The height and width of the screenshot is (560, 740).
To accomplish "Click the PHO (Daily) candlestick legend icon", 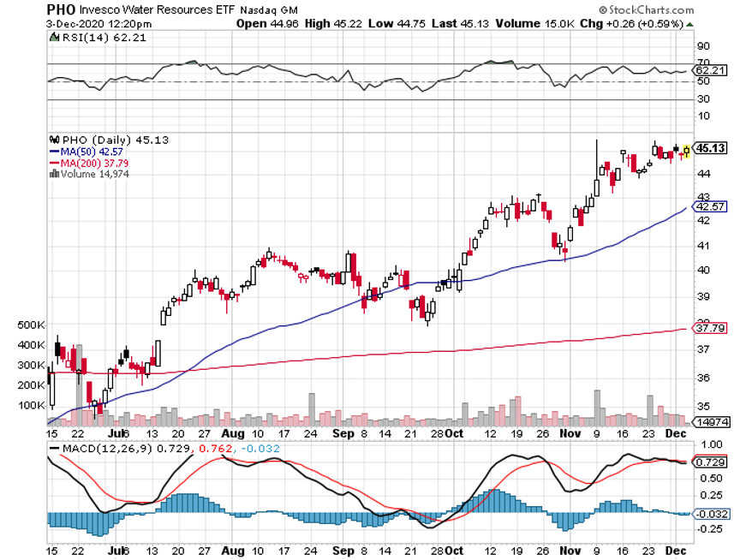I will point(53,139).
